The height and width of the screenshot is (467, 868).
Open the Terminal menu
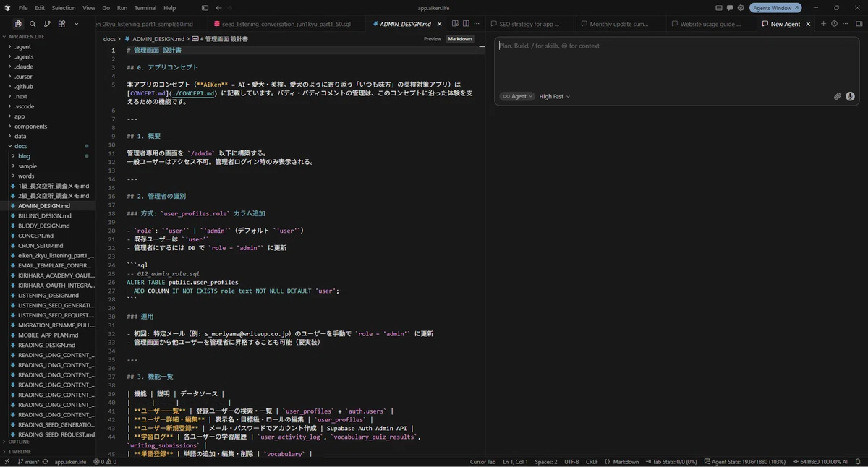(x=145, y=8)
